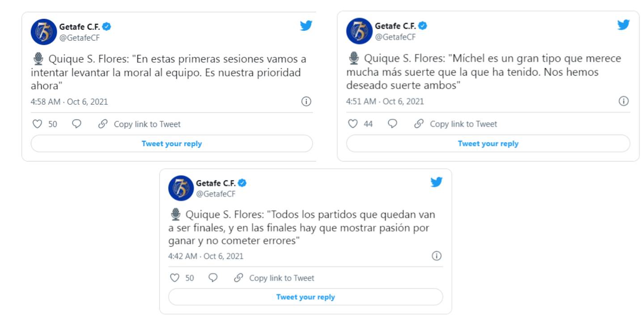Tweet your reply to the 4:51 AM tweet
The height and width of the screenshot is (322, 644).
pyautogui.click(x=488, y=144)
